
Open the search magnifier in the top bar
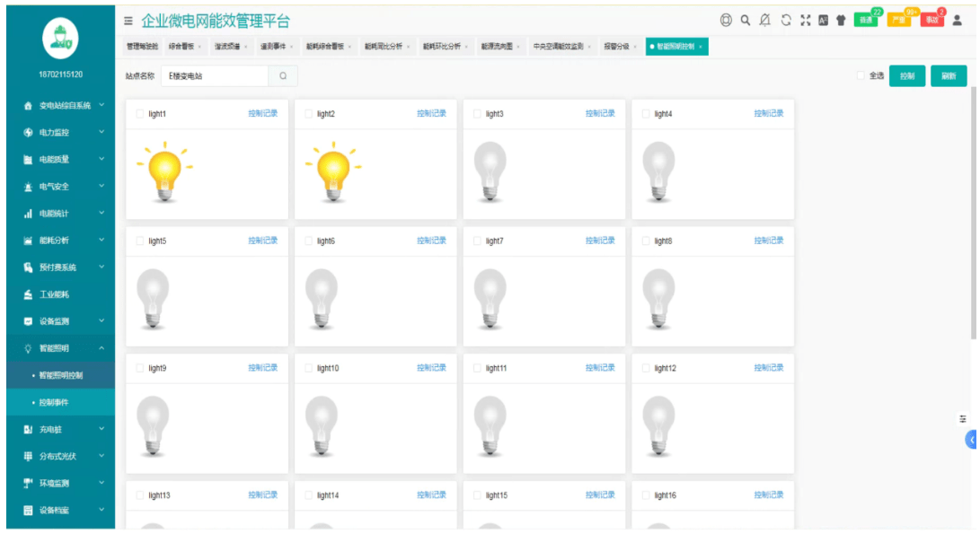(745, 21)
